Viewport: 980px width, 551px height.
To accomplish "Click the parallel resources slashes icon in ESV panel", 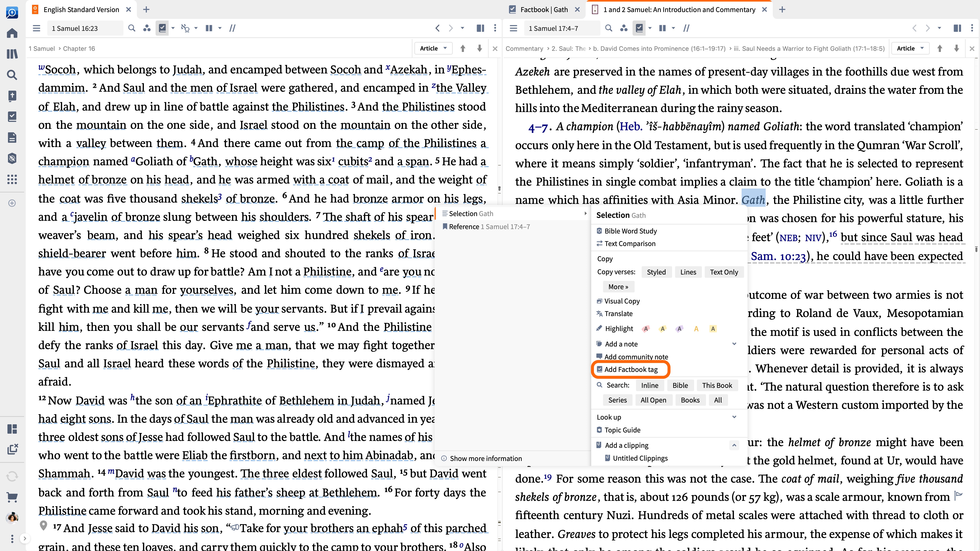I will tap(232, 28).
